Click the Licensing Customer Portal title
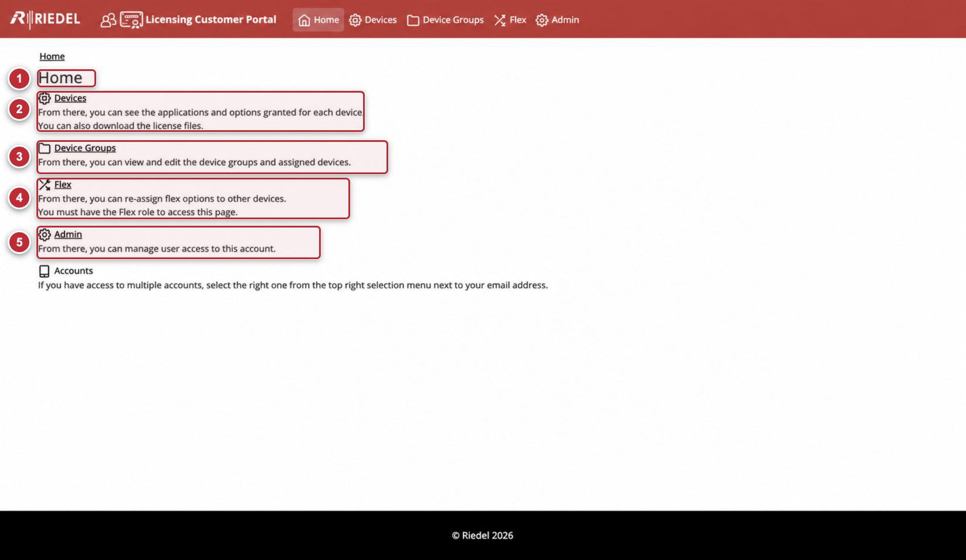The image size is (966, 560). coord(211,19)
